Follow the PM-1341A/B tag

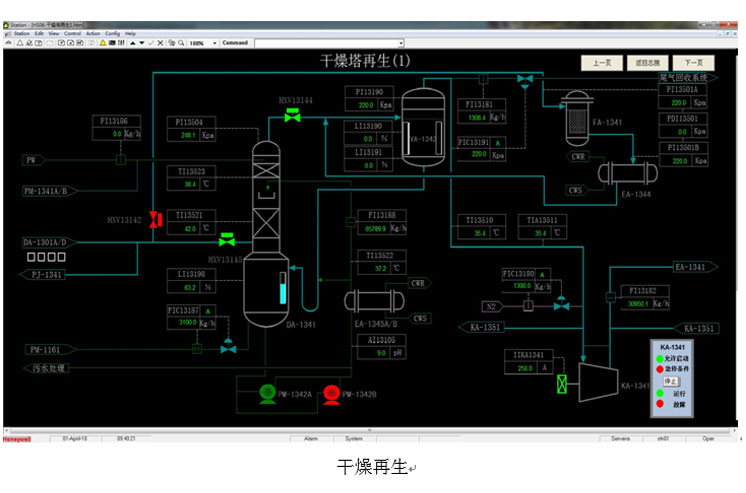(x=49, y=191)
